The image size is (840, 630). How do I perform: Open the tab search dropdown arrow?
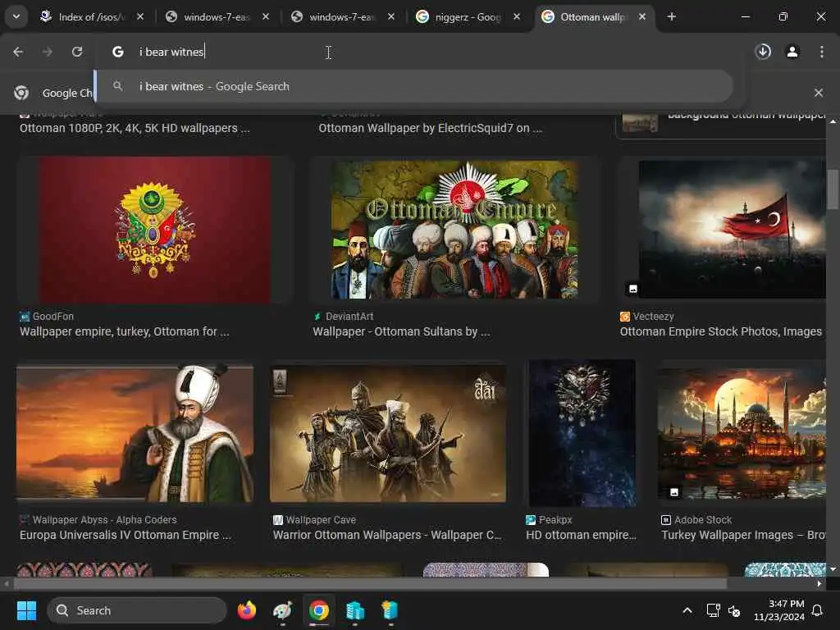(x=16, y=16)
